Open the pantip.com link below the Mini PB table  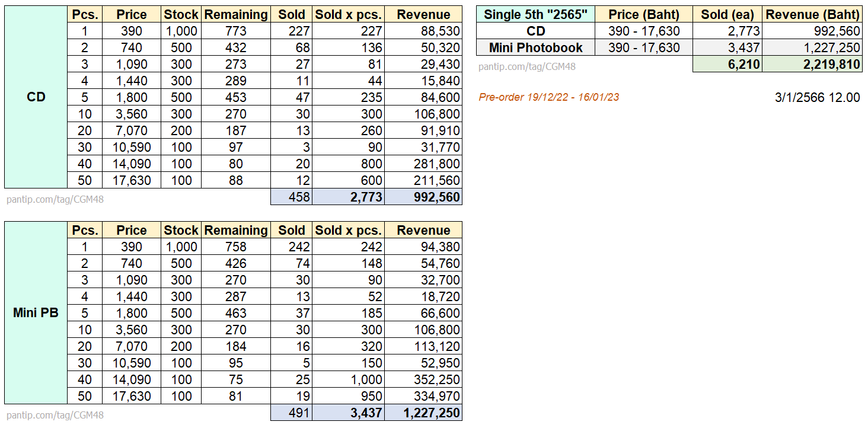pos(55,415)
